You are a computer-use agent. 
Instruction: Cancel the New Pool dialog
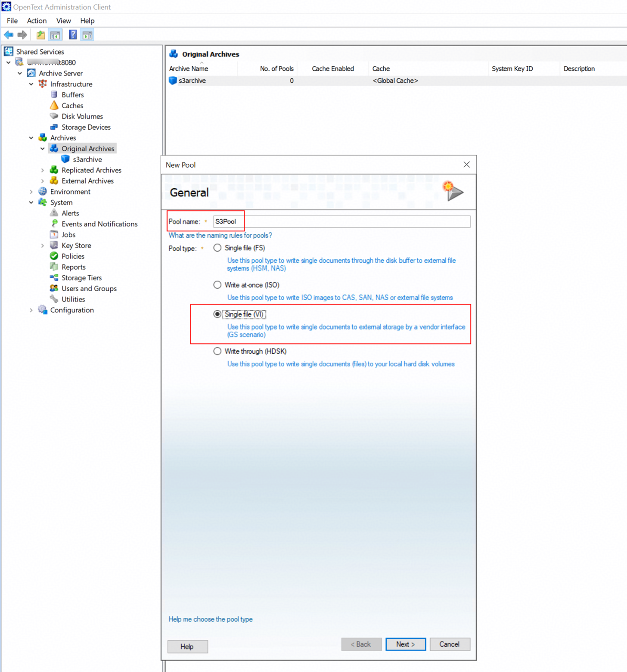tap(450, 644)
